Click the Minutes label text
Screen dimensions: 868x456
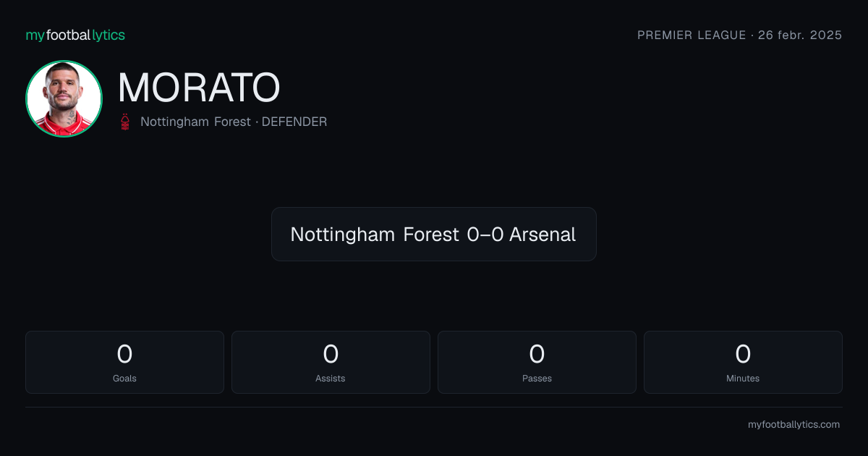tap(743, 378)
